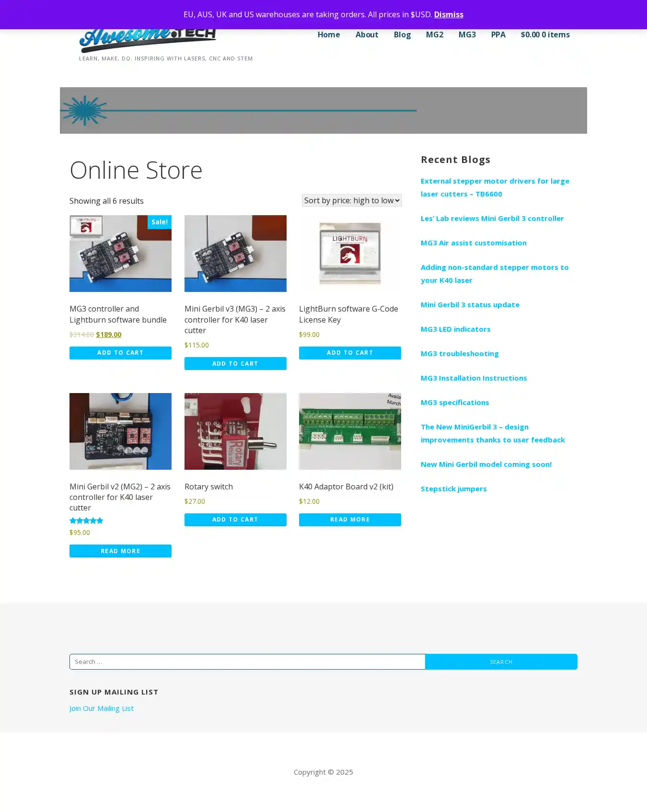Open the sort by price dropdown
Image resolution: width=647 pixels, height=812 pixels.
point(351,200)
